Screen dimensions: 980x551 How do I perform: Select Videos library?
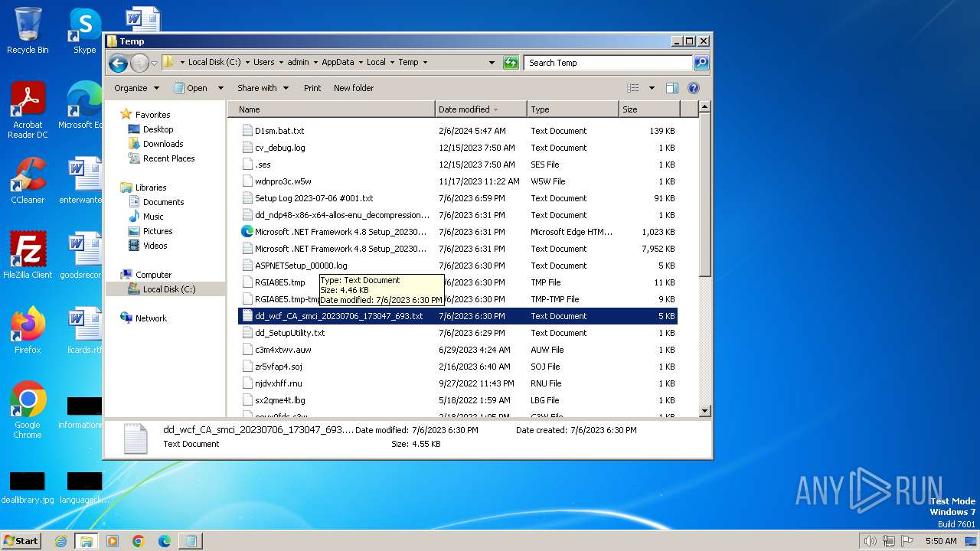155,246
